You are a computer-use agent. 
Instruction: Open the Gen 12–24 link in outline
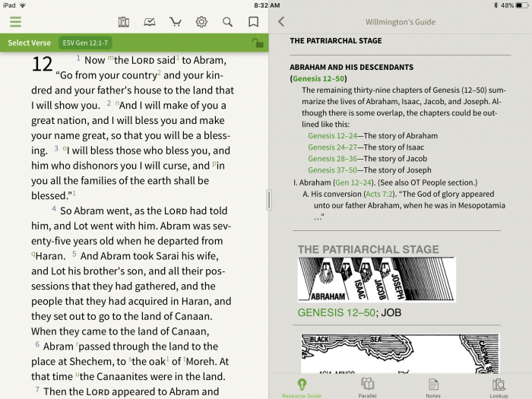point(353,182)
